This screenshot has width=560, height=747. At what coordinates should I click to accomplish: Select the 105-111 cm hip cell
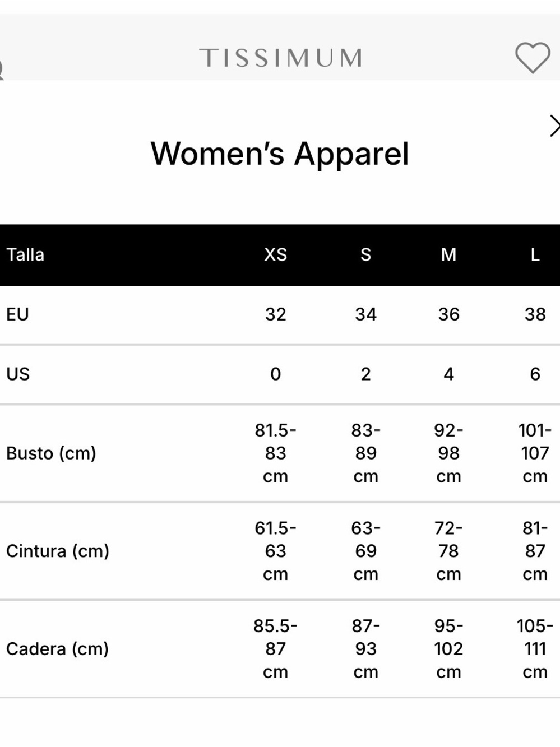point(535,649)
